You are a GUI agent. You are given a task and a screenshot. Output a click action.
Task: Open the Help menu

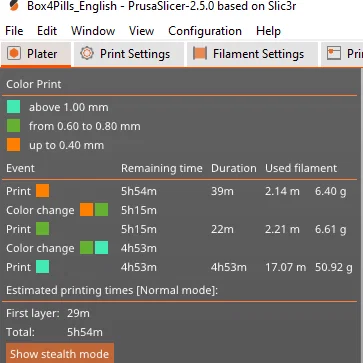tap(268, 31)
